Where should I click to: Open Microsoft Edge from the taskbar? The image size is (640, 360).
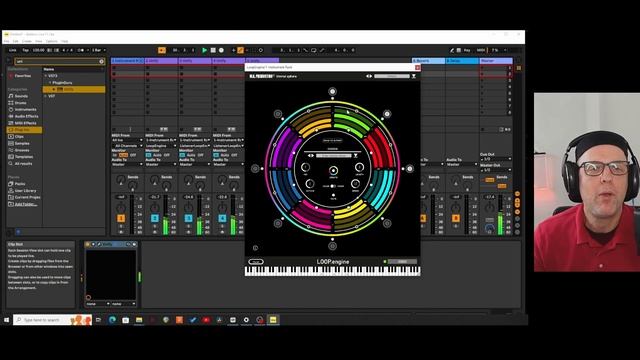tap(112, 320)
